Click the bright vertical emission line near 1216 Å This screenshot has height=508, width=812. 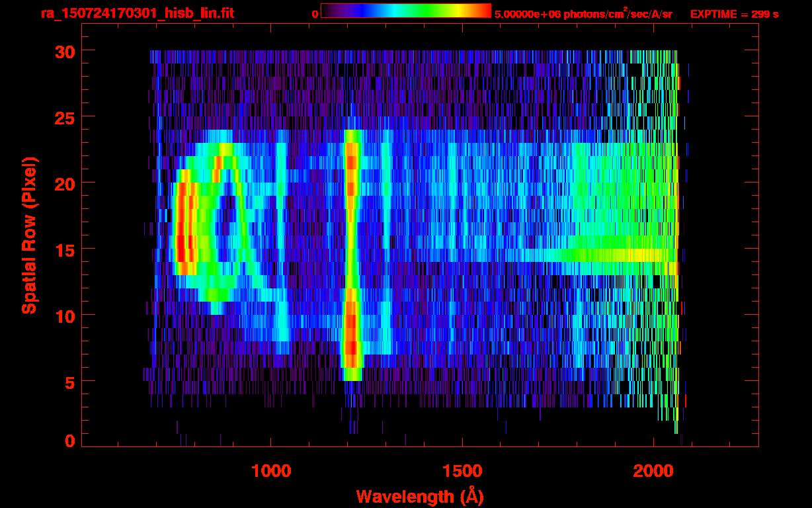click(352, 255)
